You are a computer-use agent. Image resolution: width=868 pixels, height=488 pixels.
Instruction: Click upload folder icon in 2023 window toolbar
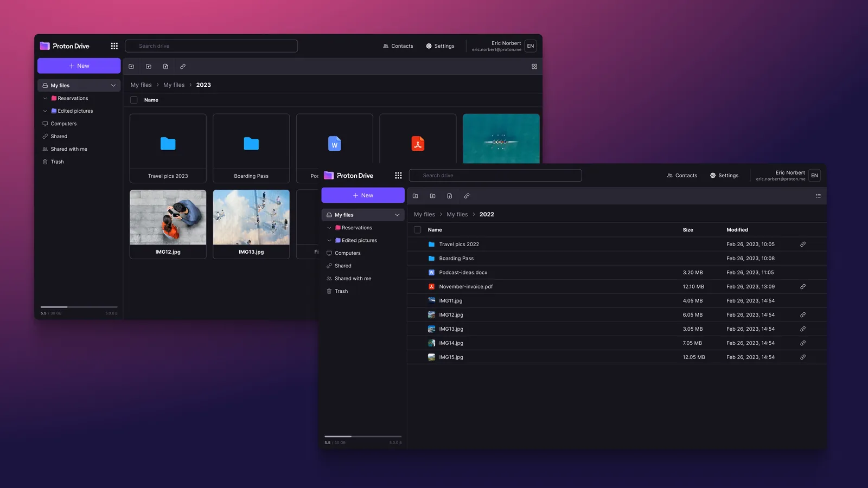pyautogui.click(x=149, y=67)
